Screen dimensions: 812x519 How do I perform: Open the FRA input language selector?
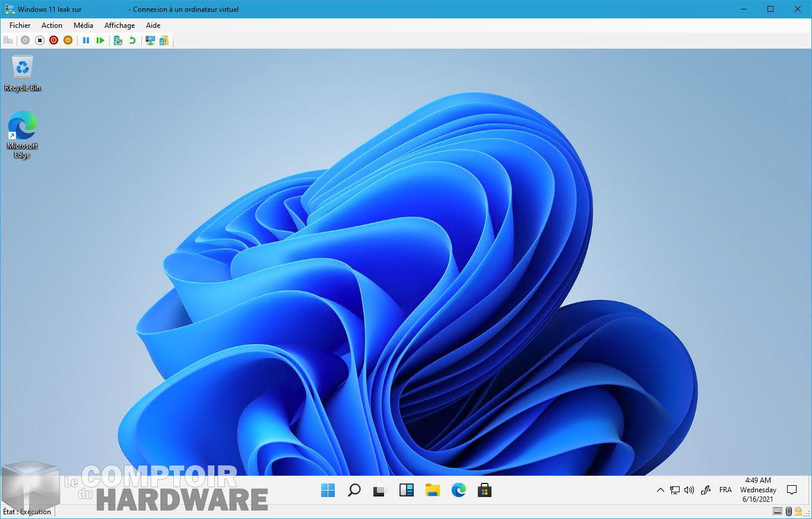point(725,490)
